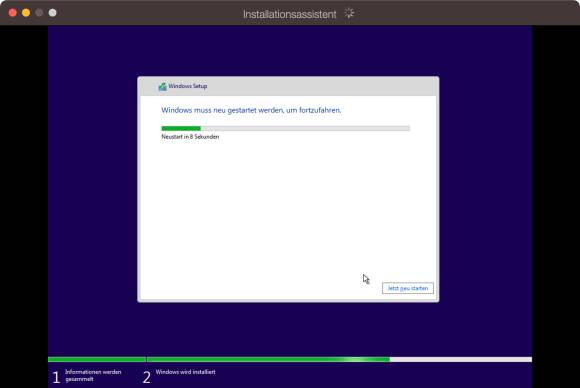580x388 pixels.
Task: Click the Jetzt neu starten button
Action: pyautogui.click(x=408, y=288)
